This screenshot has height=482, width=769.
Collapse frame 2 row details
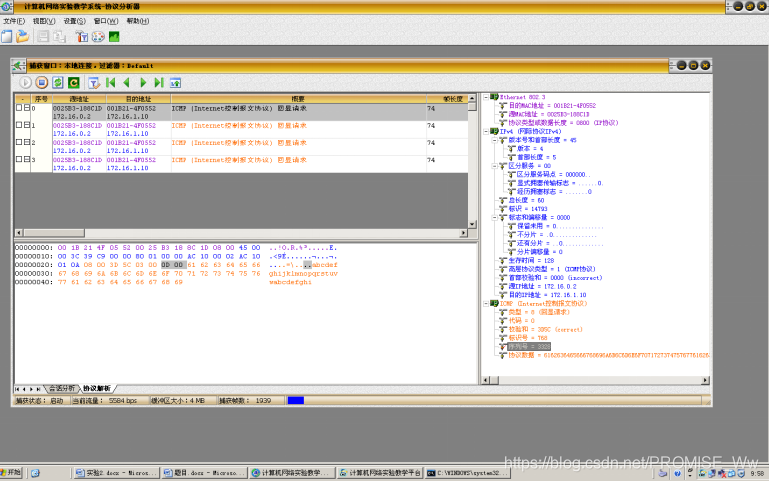click(x=27, y=142)
